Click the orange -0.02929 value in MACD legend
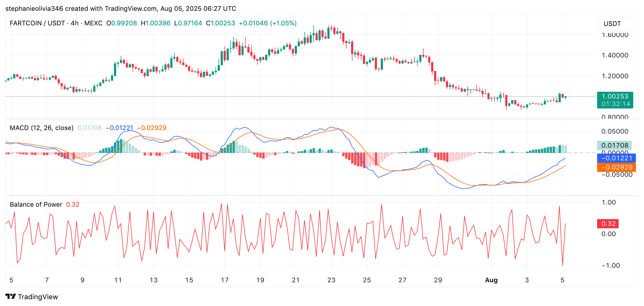644x306 pixels. tap(152, 128)
